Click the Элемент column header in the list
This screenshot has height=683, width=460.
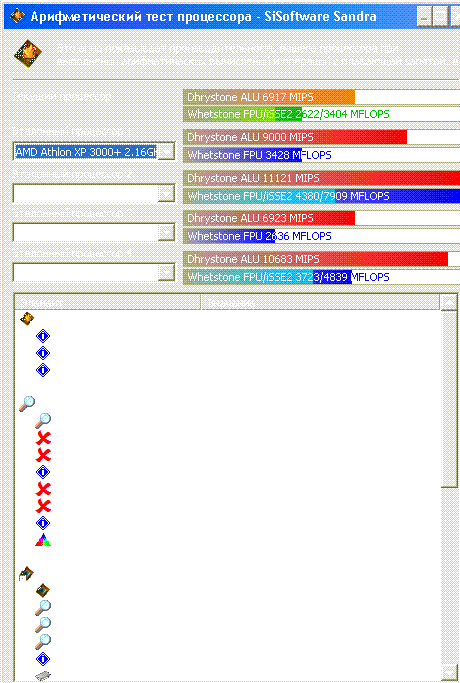[x=108, y=302]
